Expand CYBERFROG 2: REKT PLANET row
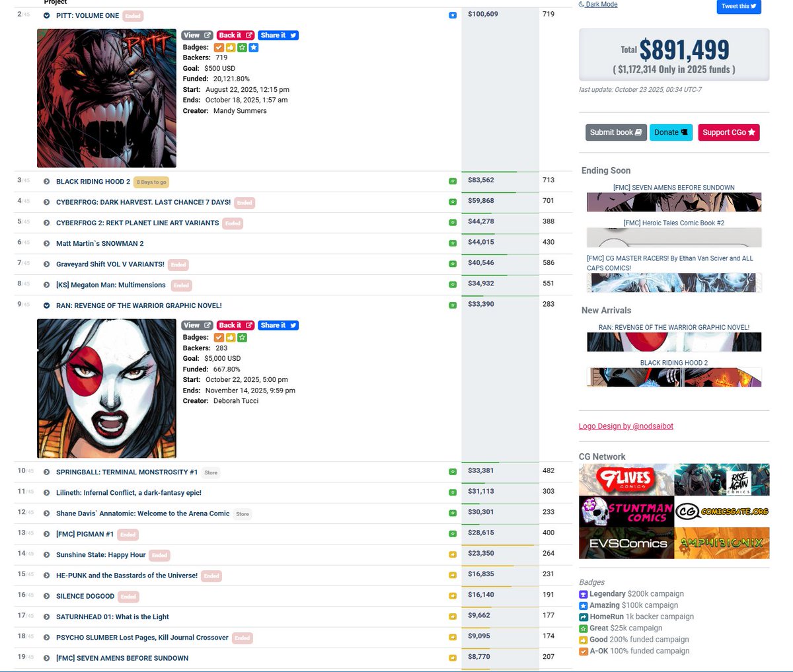793x672 pixels. [46, 223]
